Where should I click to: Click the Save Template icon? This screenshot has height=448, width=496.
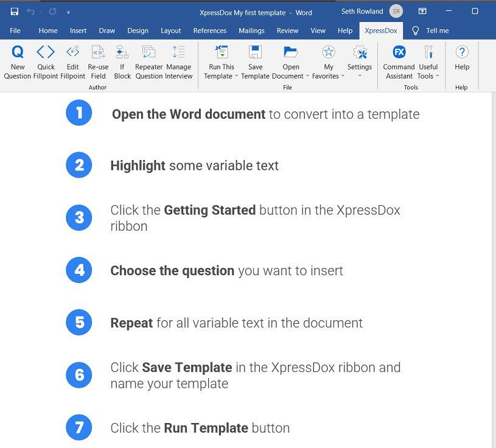tap(255, 52)
